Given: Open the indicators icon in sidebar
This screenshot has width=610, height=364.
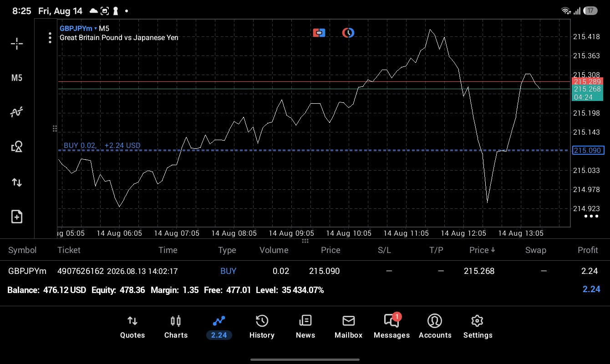Looking at the screenshot, I should [17, 112].
